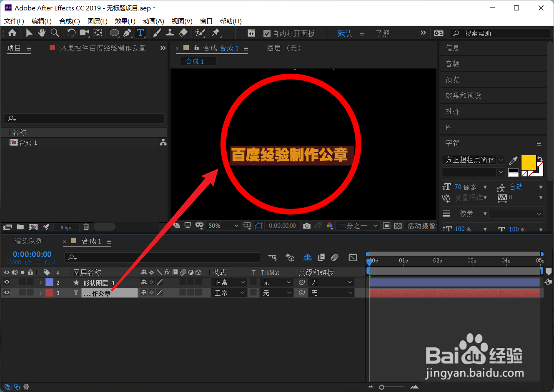Viewport: 554px width, 392px height.
Task: Open the 二分之一 resolution dropdown
Action: [358, 226]
